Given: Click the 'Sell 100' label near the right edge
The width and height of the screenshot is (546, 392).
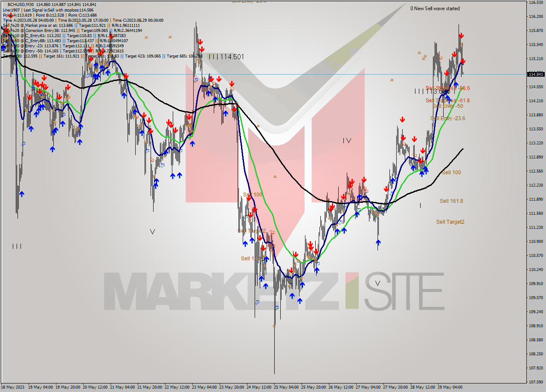Looking at the screenshot, I should click(451, 172).
